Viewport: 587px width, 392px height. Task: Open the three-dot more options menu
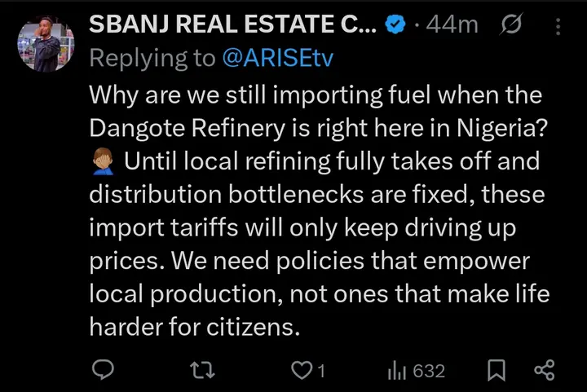coord(558,27)
